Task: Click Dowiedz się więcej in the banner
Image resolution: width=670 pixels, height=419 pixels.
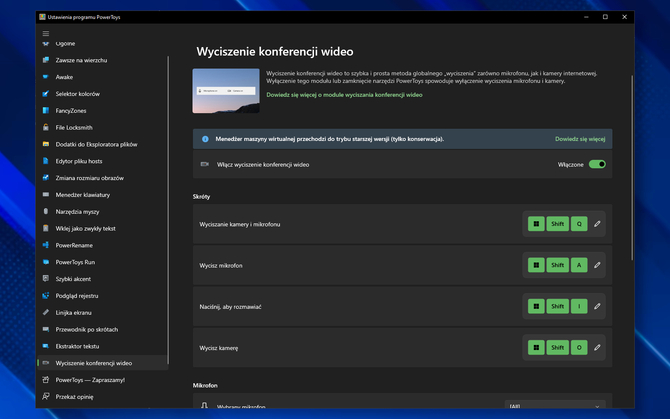Action: click(580, 139)
